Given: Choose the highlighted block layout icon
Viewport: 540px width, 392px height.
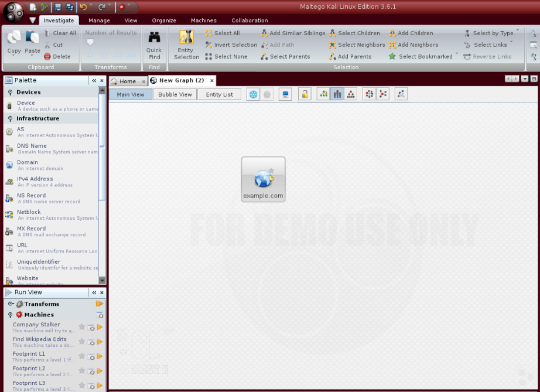Looking at the screenshot, I should (x=337, y=94).
